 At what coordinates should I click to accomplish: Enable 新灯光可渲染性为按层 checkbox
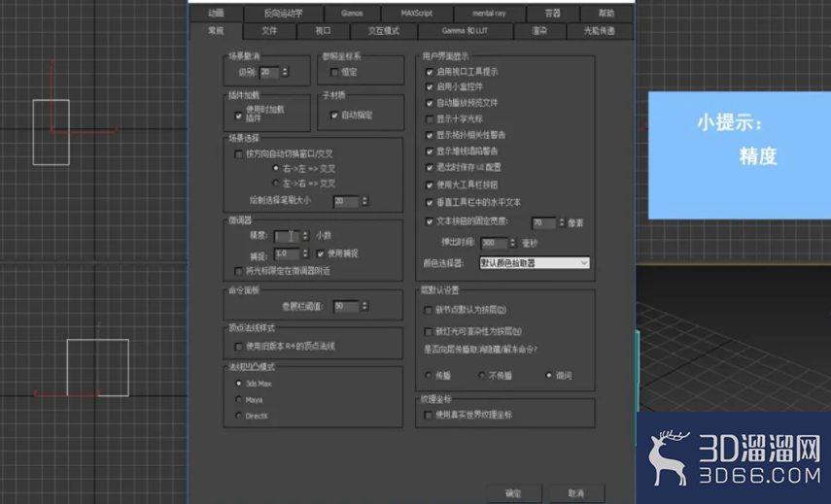click(x=429, y=331)
